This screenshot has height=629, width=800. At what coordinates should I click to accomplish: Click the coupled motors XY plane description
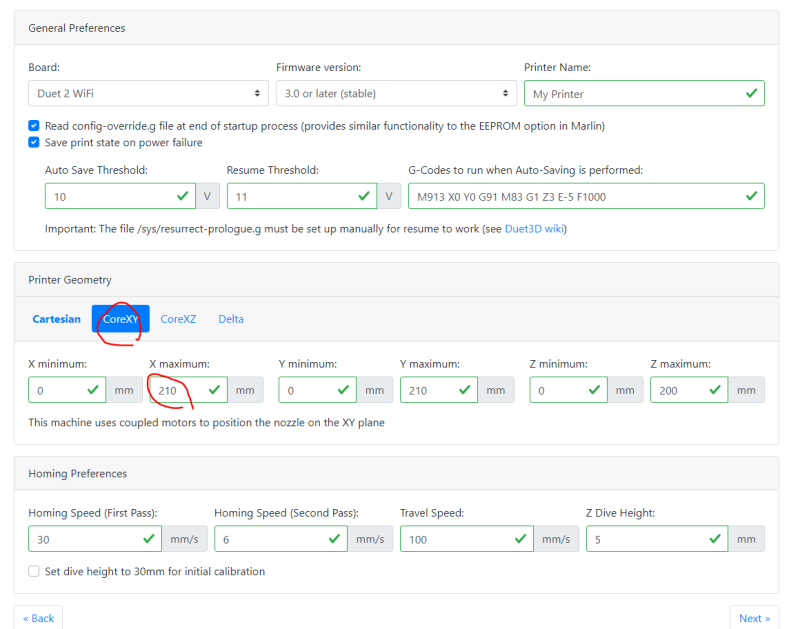pos(207,422)
